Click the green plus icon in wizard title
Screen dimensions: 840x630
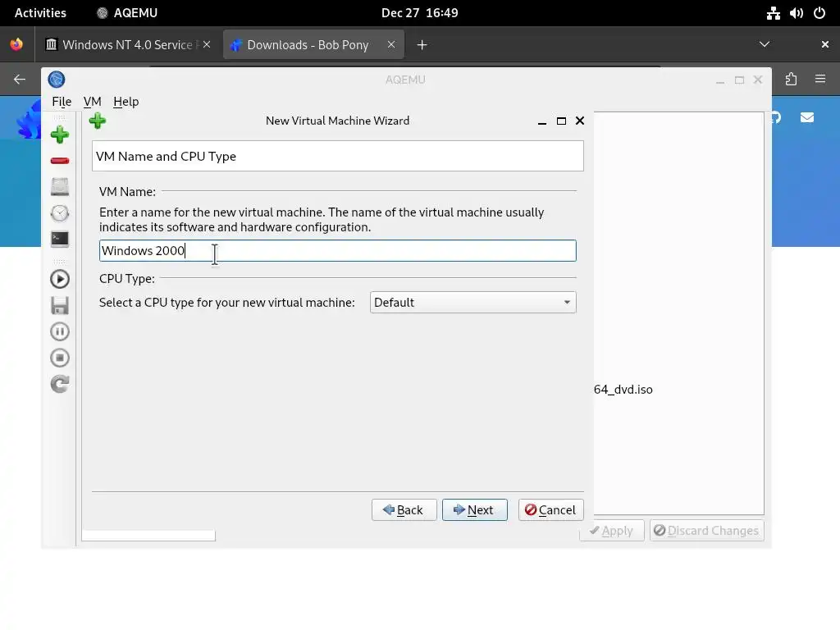click(x=98, y=121)
